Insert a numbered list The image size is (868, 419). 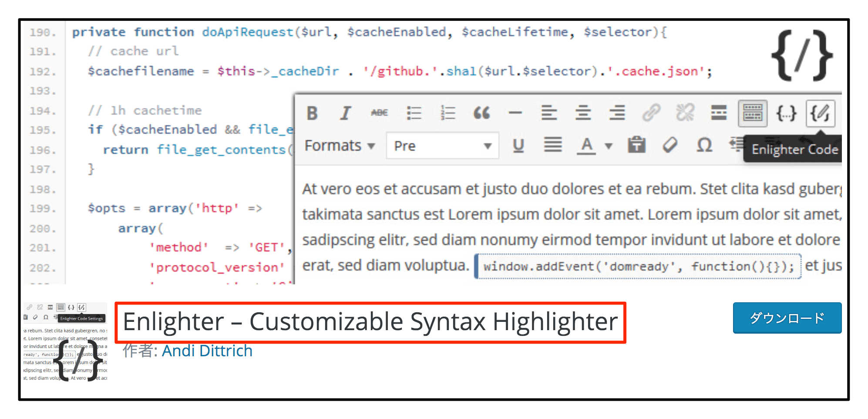point(447,113)
